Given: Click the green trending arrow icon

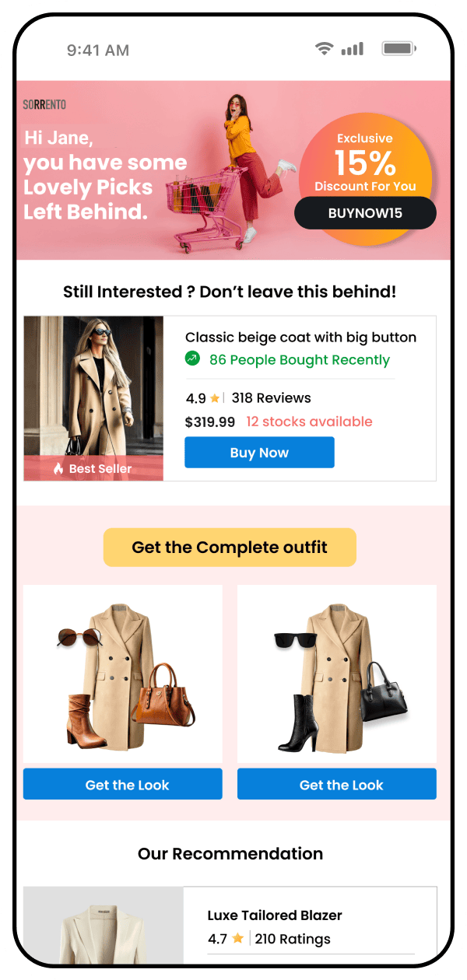Looking at the screenshot, I should click(192, 359).
